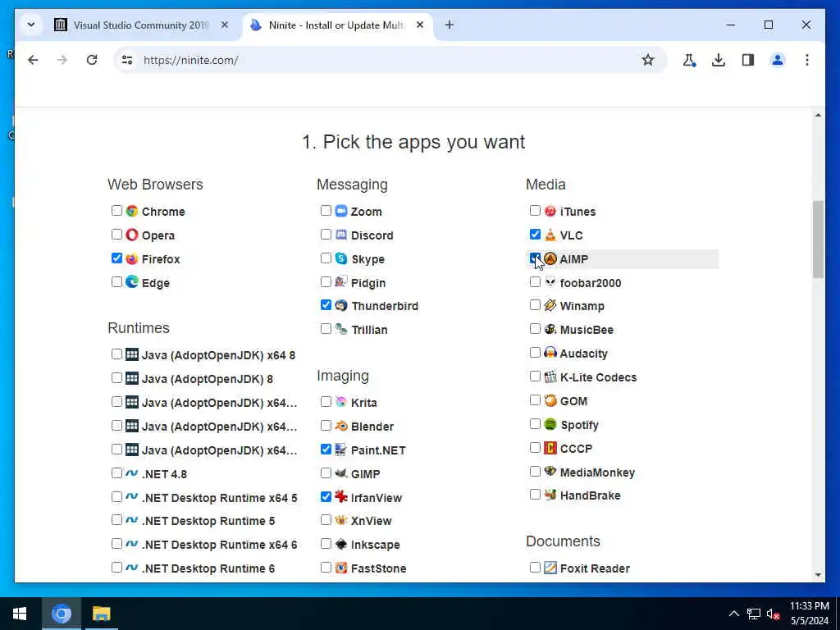Close the Ninite tab
The width and height of the screenshot is (840, 630).
[x=420, y=25]
